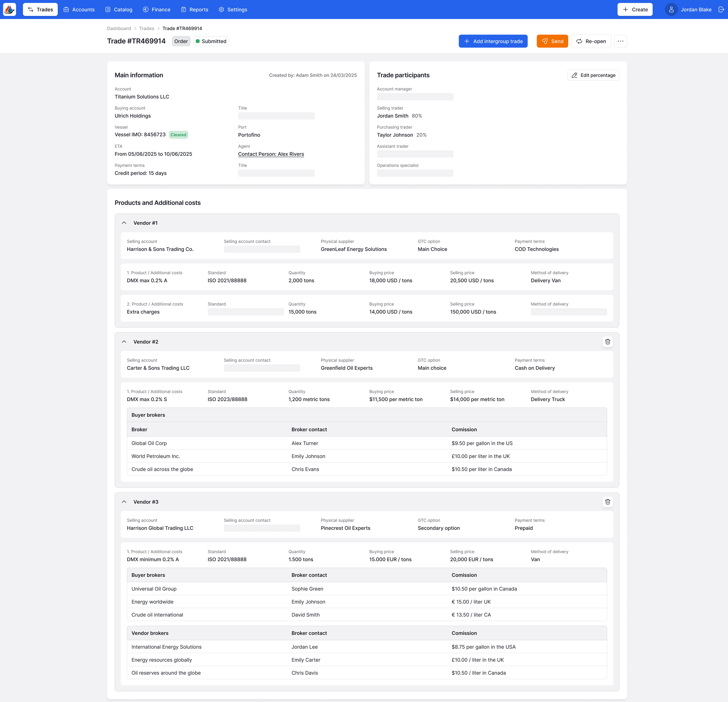Open the Finance menu item
The width and height of the screenshot is (728, 702).
click(x=156, y=9)
